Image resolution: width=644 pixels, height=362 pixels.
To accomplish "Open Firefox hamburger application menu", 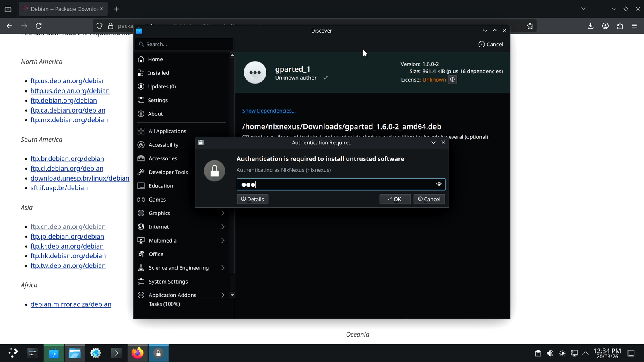I will 634,26.
